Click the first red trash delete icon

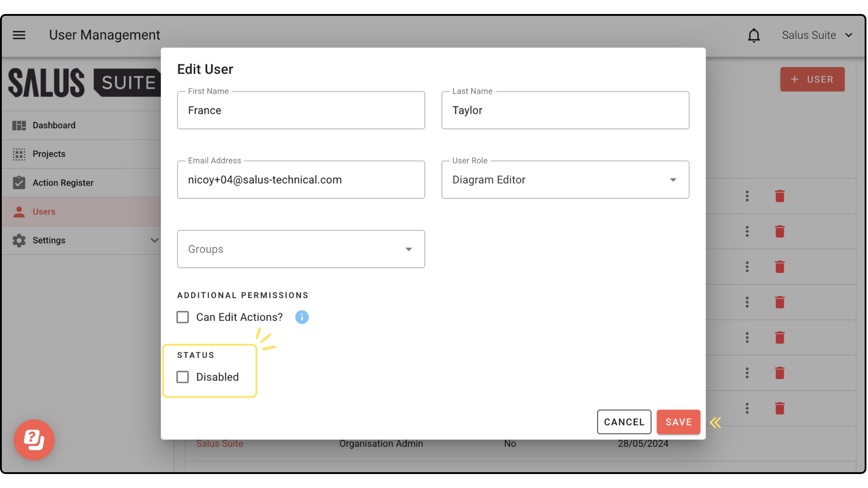click(779, 196)
